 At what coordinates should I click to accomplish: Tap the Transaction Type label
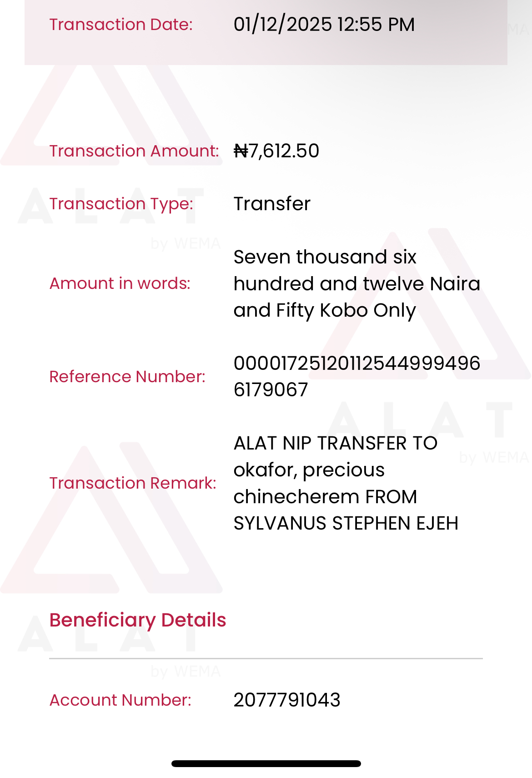(x=121, y=204)
